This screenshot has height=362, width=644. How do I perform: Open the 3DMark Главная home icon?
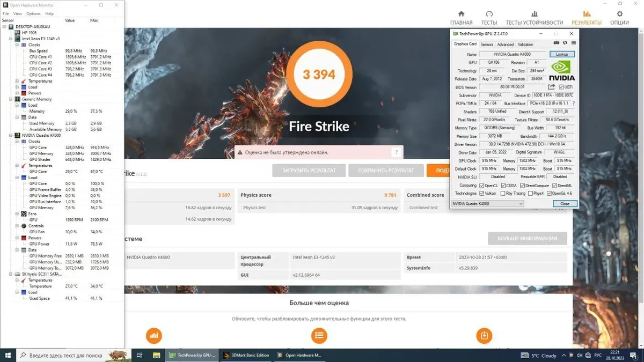pos(461,14)
